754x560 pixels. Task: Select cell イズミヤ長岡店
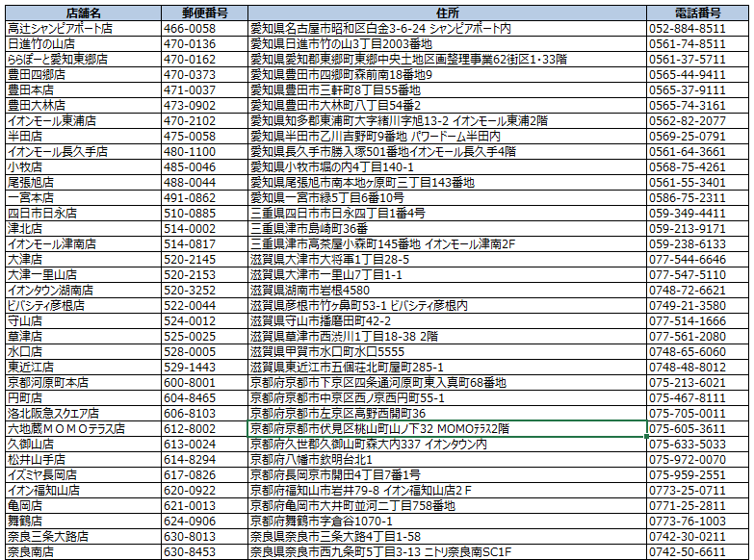point(83,474)
